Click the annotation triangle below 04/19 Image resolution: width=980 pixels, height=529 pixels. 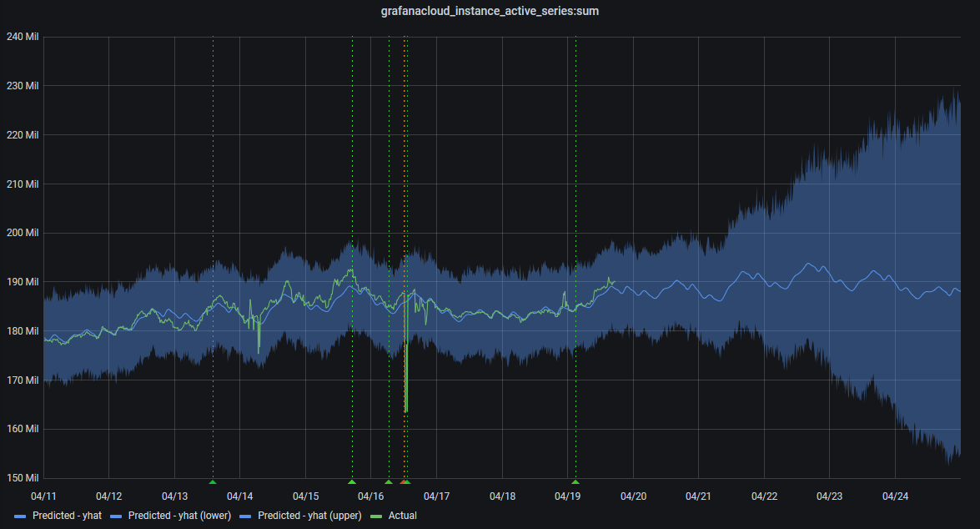click(575, 482)
